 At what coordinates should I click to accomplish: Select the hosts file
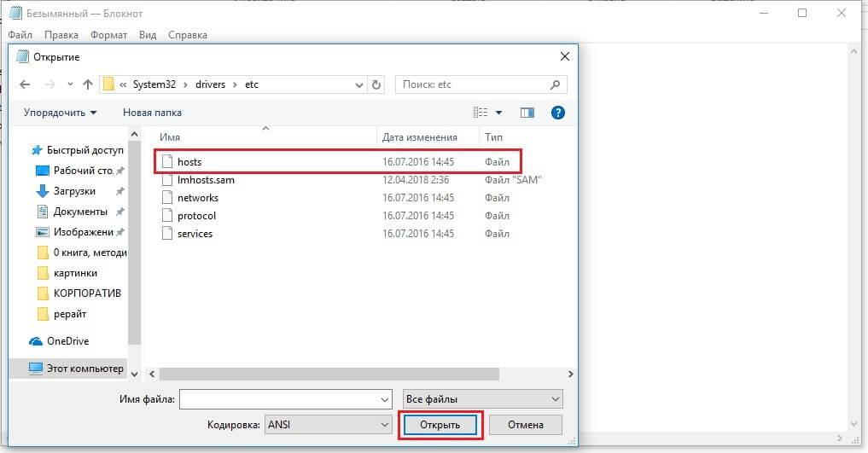point(338,161)
